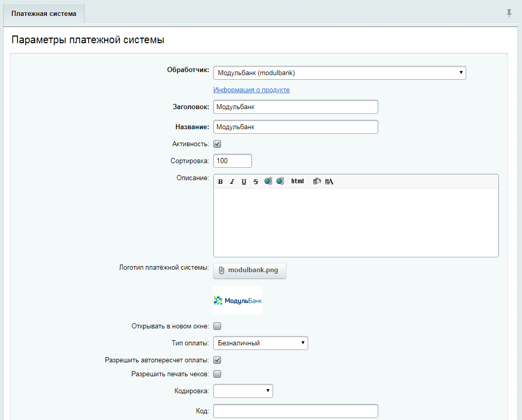Apply strikethrough in the description editor
522x420 pixels.
(x=256, y=181)
